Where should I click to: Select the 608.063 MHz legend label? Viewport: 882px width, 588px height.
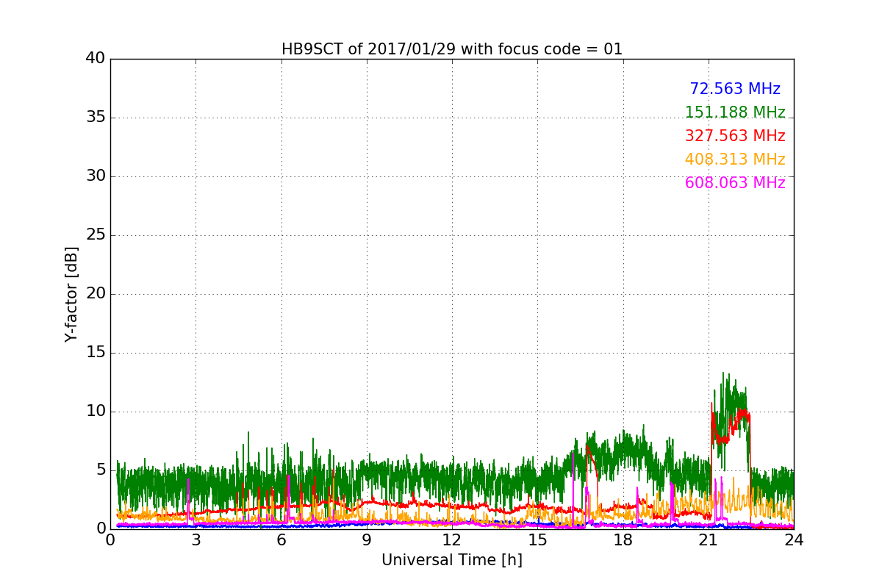point(735,183)
